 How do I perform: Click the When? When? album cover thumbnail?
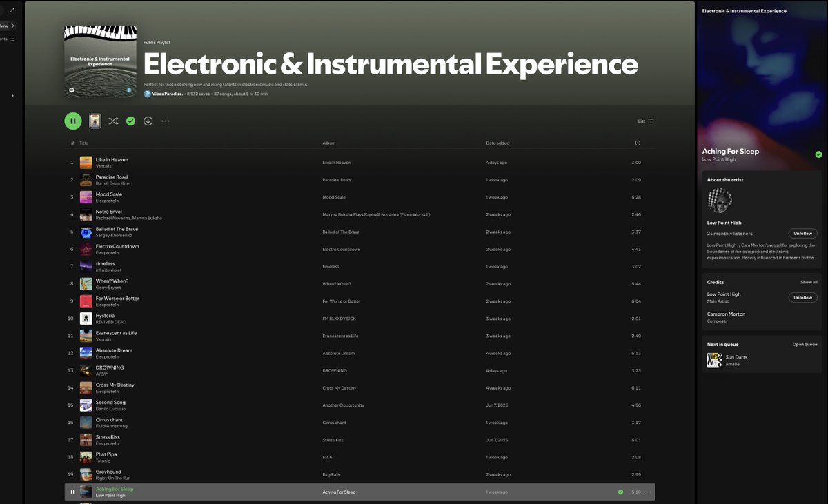[86, 284]
